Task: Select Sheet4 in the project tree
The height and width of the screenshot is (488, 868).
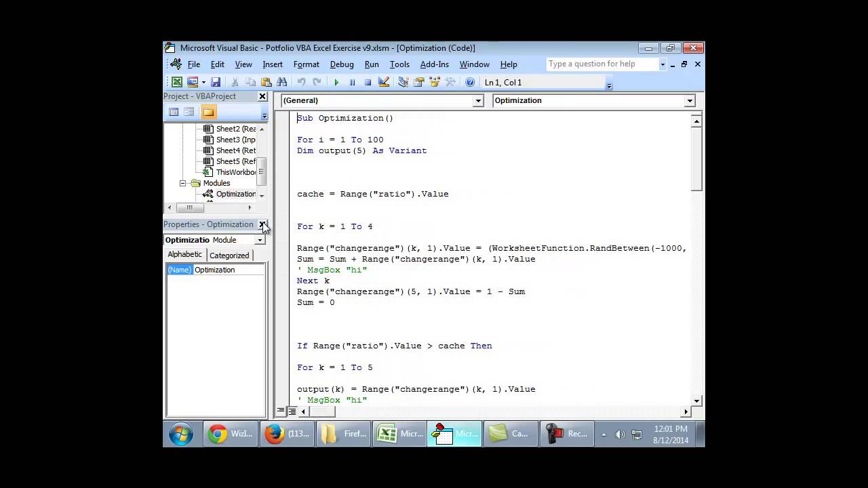Action: click(x=235, y=150)
